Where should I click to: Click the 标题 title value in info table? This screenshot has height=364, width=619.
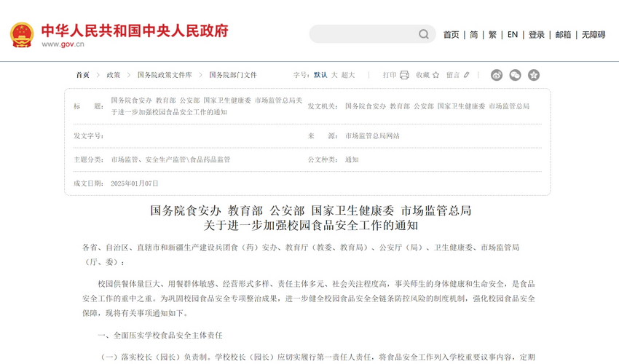207,106
